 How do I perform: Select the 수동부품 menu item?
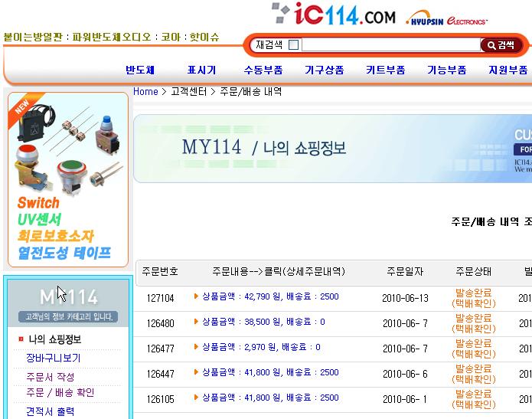pos(263,70)
